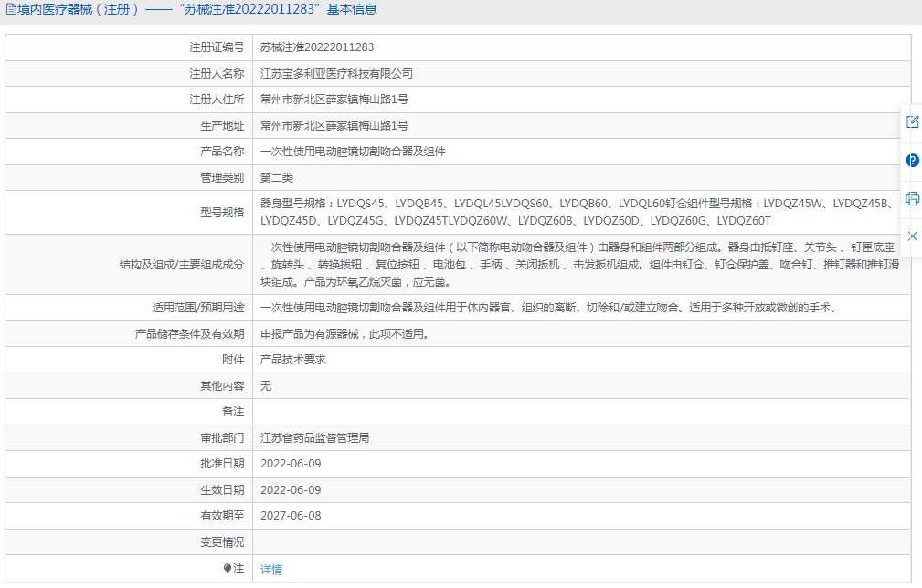Click the 注册证编号 row label

[217, 47]
